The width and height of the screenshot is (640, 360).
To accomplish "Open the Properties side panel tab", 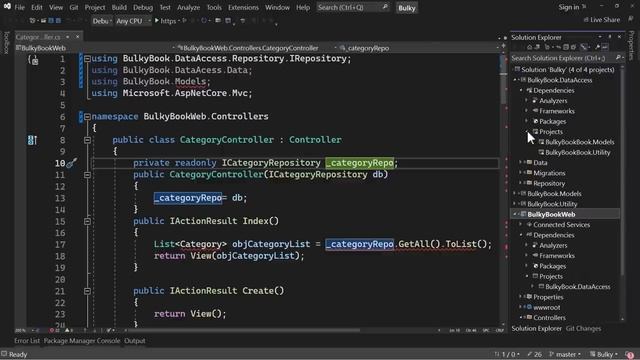I will pos(631,46).
